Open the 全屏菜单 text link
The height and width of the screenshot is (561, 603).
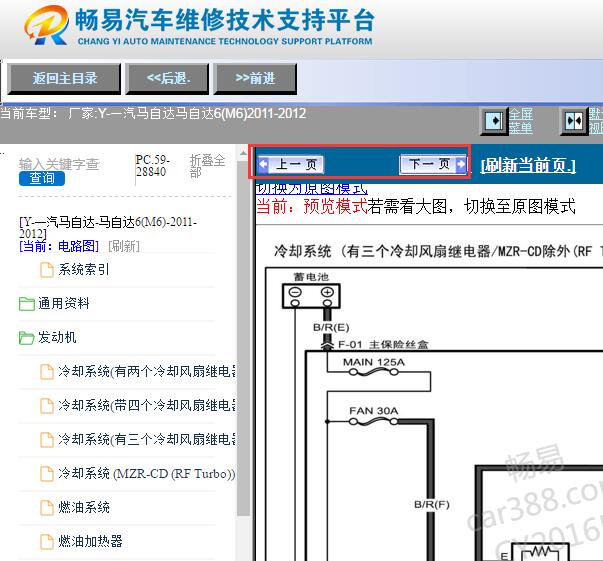coord(521,121)
